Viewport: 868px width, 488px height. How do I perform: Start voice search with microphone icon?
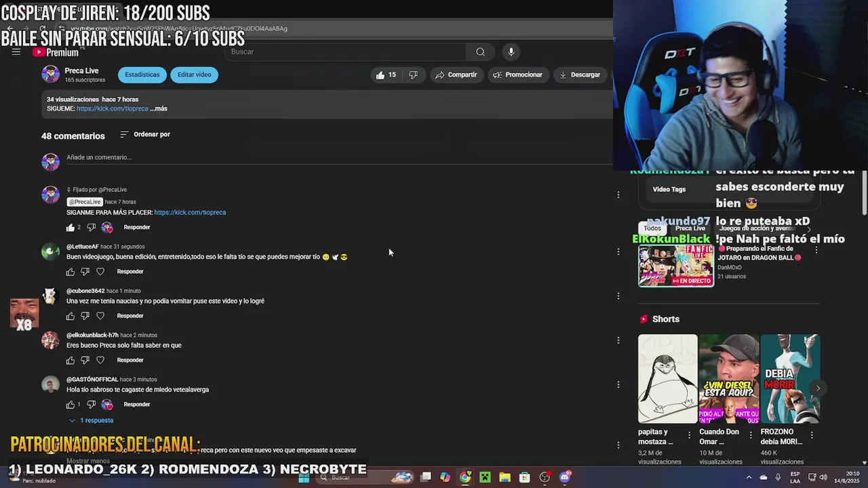click(x=511, y=52)
